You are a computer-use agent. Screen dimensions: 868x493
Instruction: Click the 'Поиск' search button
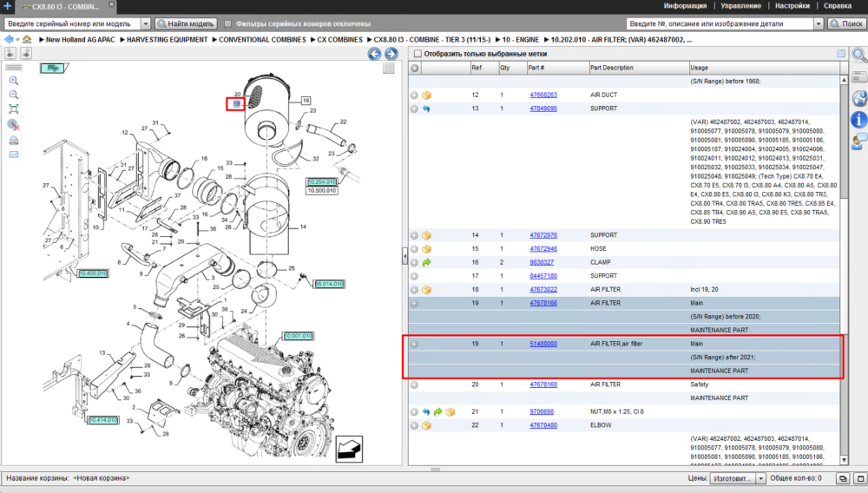click(x=846, y=23)
